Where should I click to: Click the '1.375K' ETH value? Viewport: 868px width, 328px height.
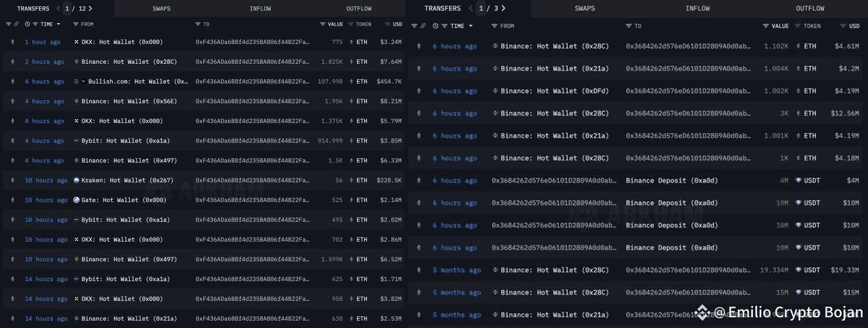[332, 121]
